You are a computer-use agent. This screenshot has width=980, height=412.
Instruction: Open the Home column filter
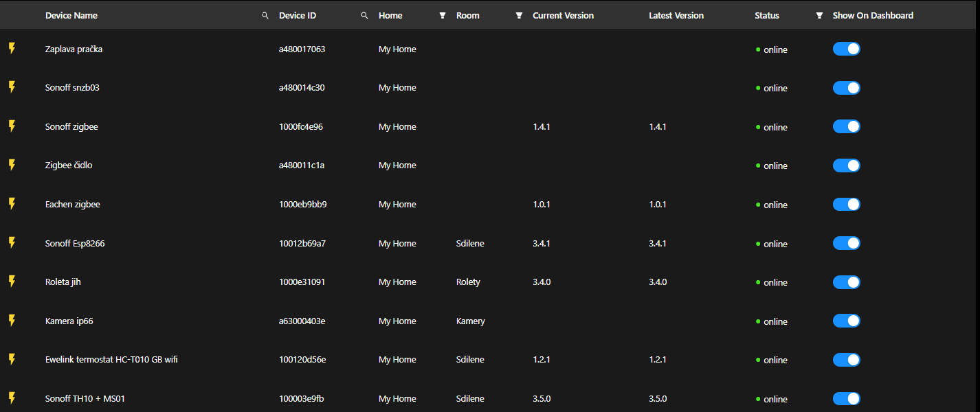click(443, 15)
